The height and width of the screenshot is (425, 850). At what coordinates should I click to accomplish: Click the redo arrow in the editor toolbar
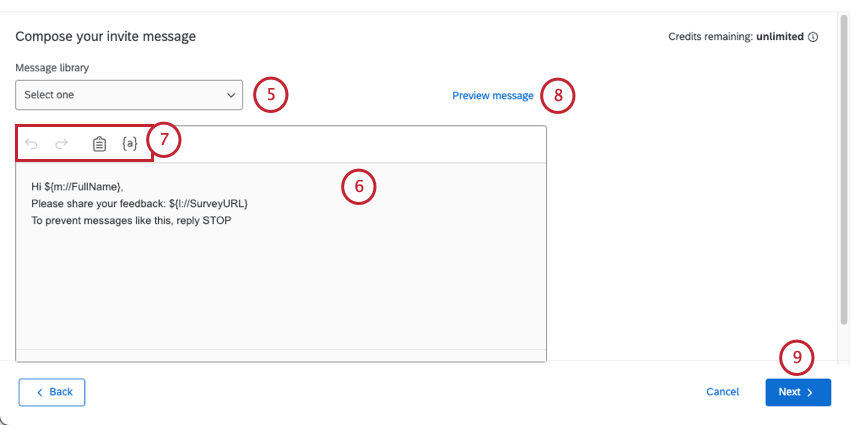(61, 144)
